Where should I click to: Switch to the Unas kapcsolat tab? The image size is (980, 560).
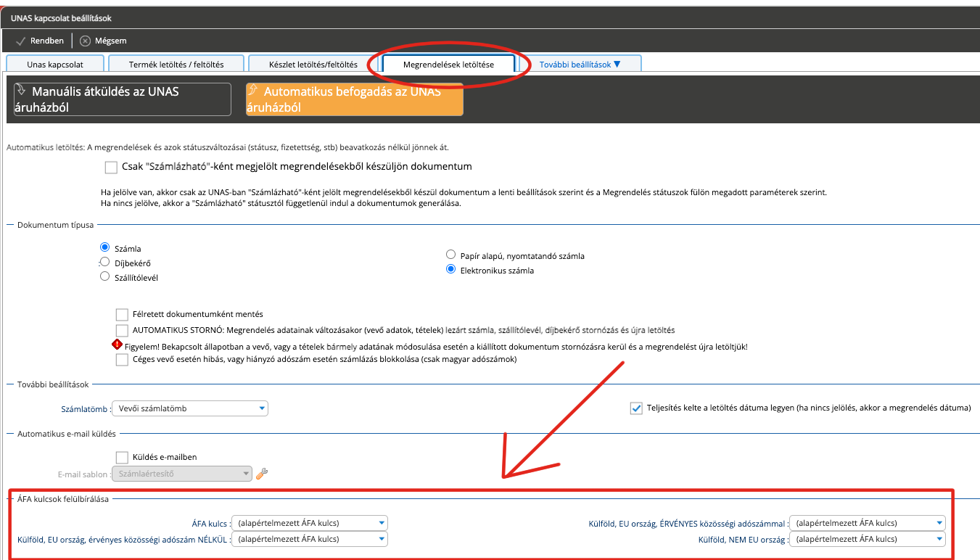click(55, 65)
